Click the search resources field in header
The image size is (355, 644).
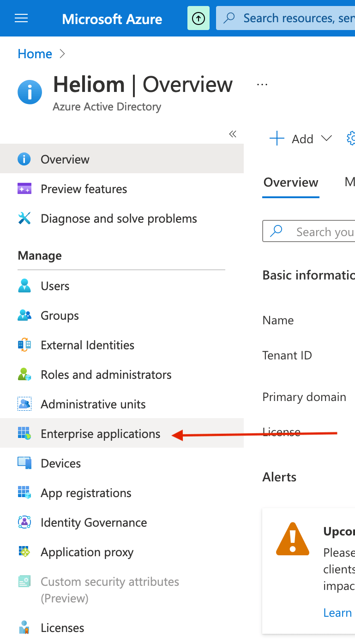click(295, 18)
